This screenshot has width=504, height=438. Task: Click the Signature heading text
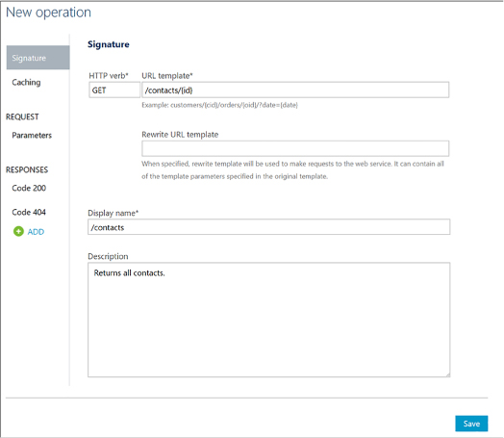coord(109,44)
